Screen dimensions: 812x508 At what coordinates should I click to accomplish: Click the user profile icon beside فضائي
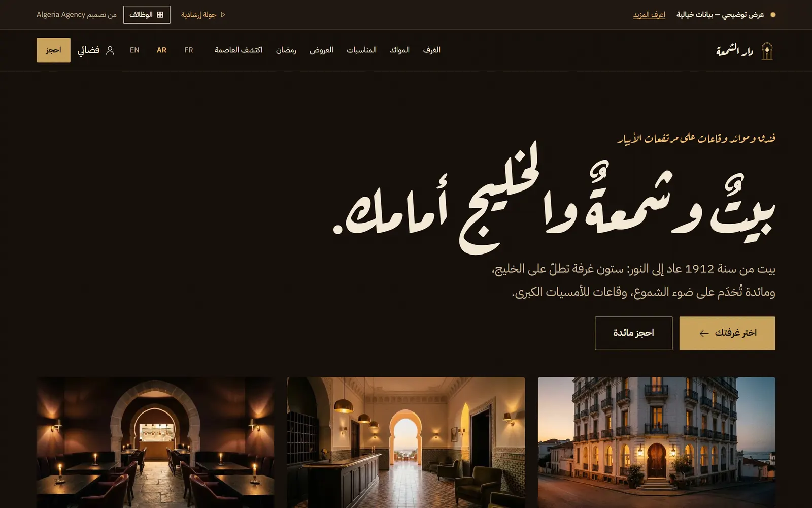point(110,50)
